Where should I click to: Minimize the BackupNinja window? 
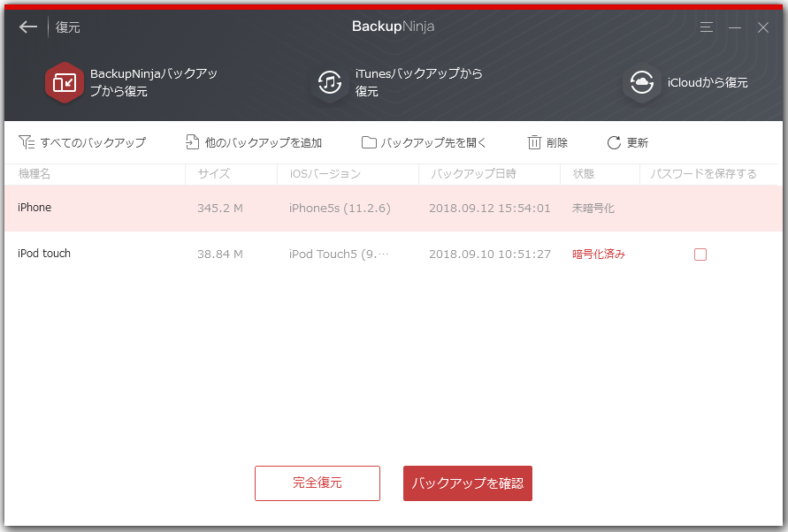(735, 27)
